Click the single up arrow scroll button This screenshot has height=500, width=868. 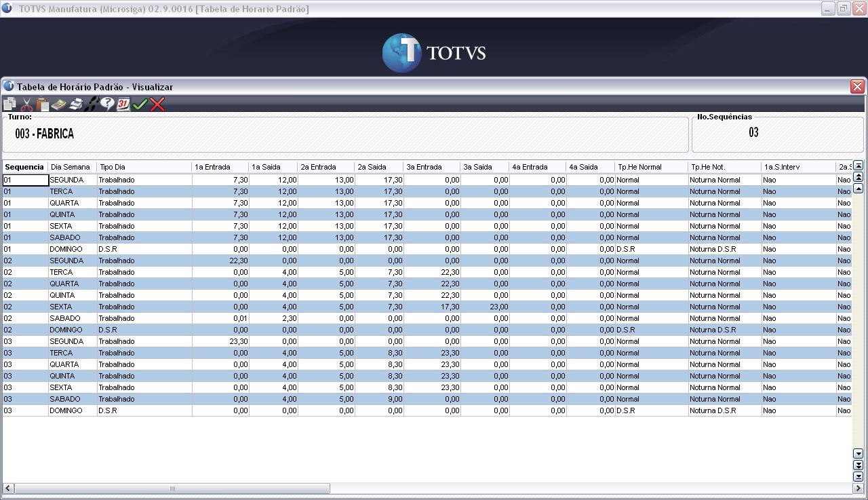858,188
